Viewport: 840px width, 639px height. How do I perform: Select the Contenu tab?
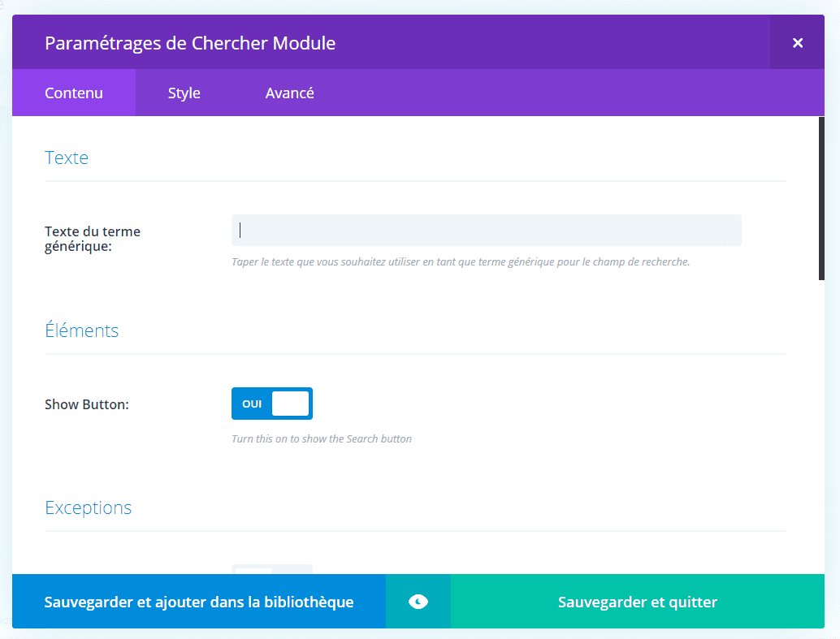click(73, 93)
